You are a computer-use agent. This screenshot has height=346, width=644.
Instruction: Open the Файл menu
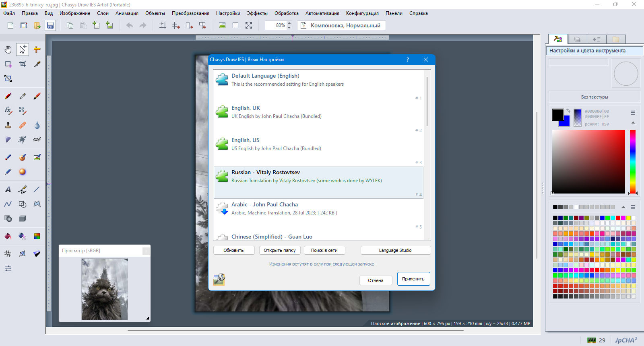click(x=9, y=13)
